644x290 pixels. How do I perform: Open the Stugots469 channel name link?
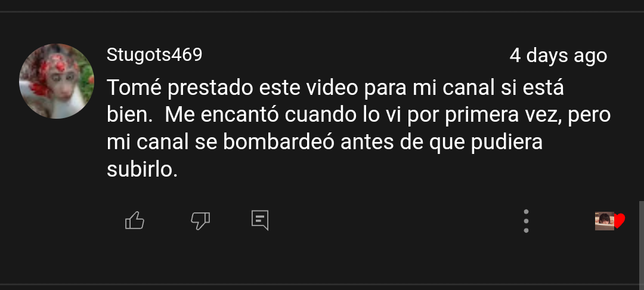point(154,55)
